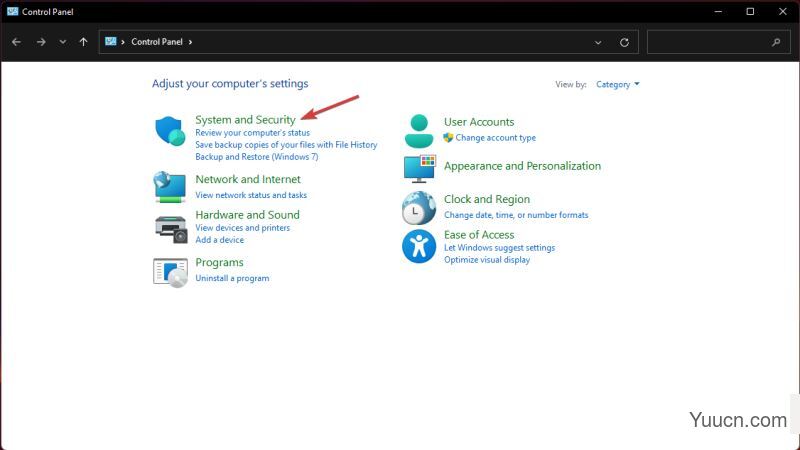Open the View by Category dropdown
Viewport: 800px width, 450px height.
pyautogui.click(x=617, y=84)
